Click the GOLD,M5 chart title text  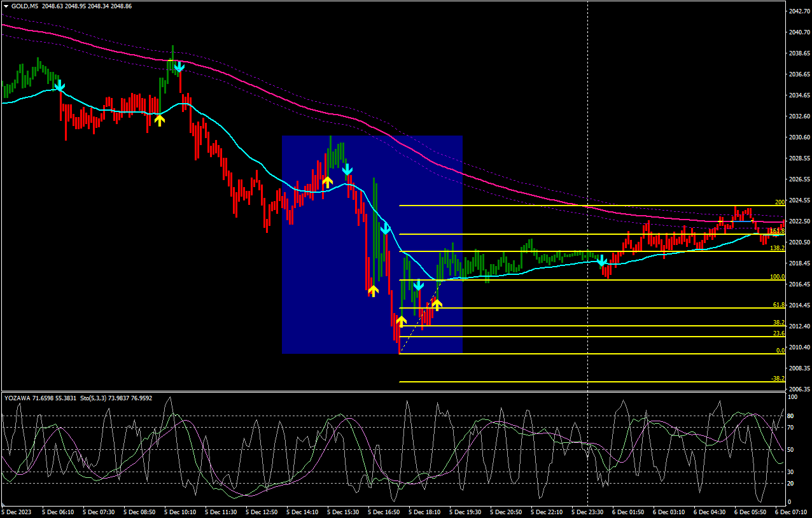point(24,5)
